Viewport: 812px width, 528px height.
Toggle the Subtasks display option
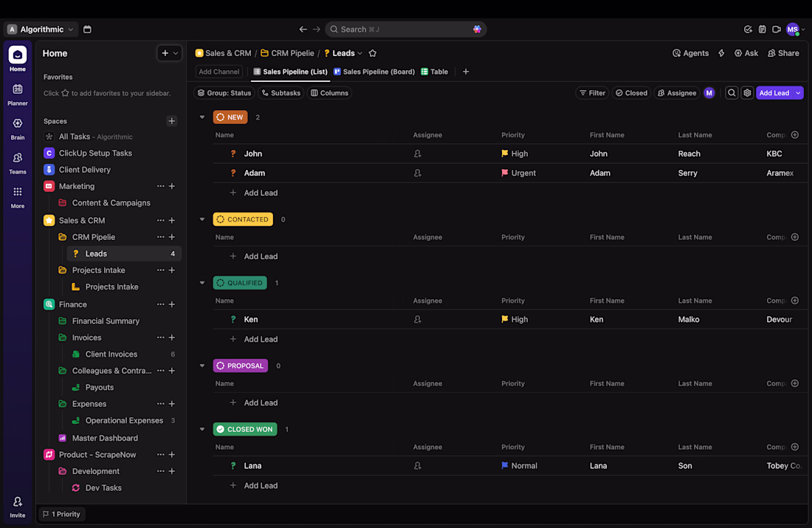pos(281,93)
